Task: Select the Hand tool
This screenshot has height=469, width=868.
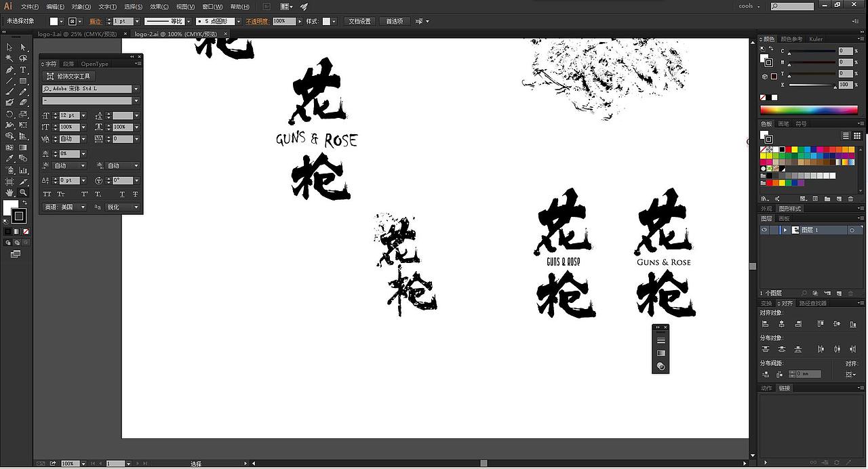Action: [x=9, y=194]
